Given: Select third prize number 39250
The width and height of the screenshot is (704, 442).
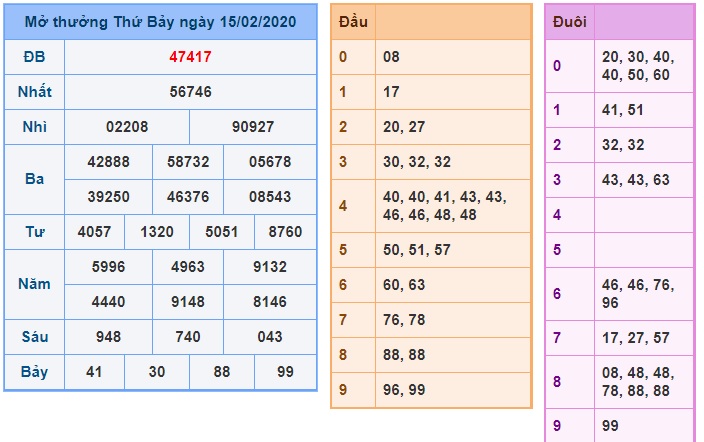Looking at the screenshot, I should coord(109,197).
